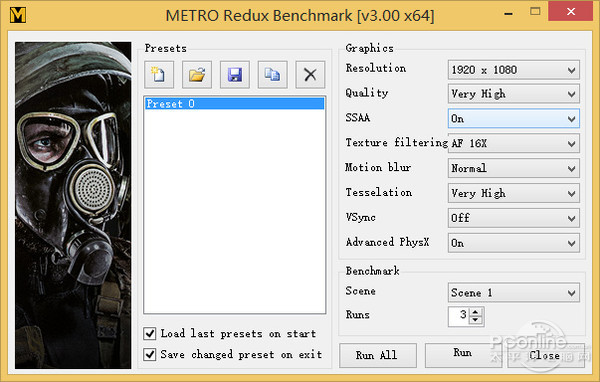This screenshot has height=382, width=600.
Task: Save the preset using the floppy disk icon
Action: [235, 75]
